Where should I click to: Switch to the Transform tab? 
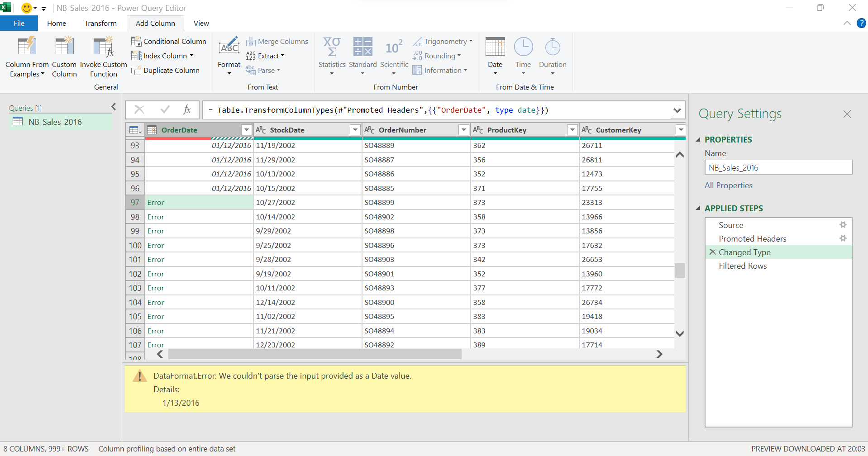(100, 24)
